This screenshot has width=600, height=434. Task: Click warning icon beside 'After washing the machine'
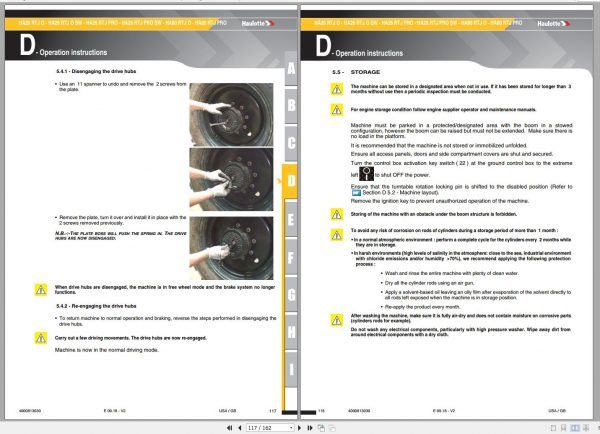[x=337, y=320]
